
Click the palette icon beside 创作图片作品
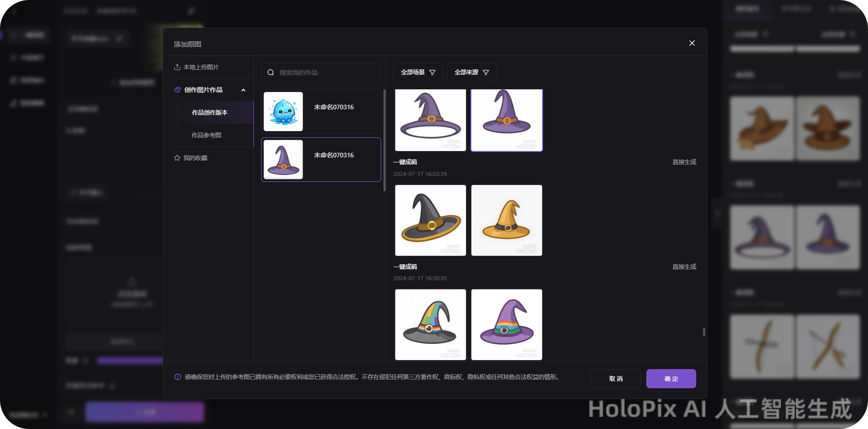[177, 90]
